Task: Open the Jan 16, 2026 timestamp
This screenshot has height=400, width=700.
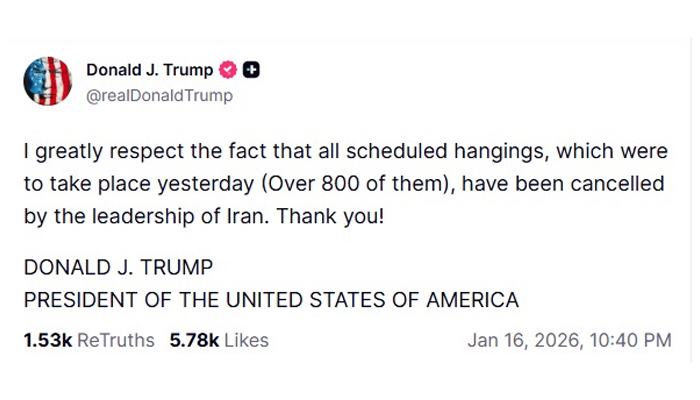Action: pyautogui.click(x=569, y=340)
